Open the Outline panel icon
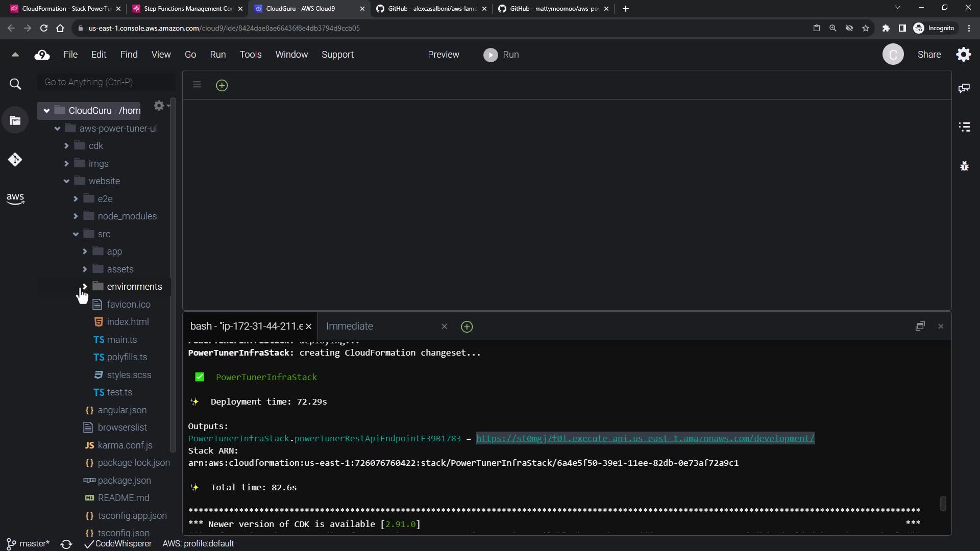980x551 pixels. coord(964,127)
